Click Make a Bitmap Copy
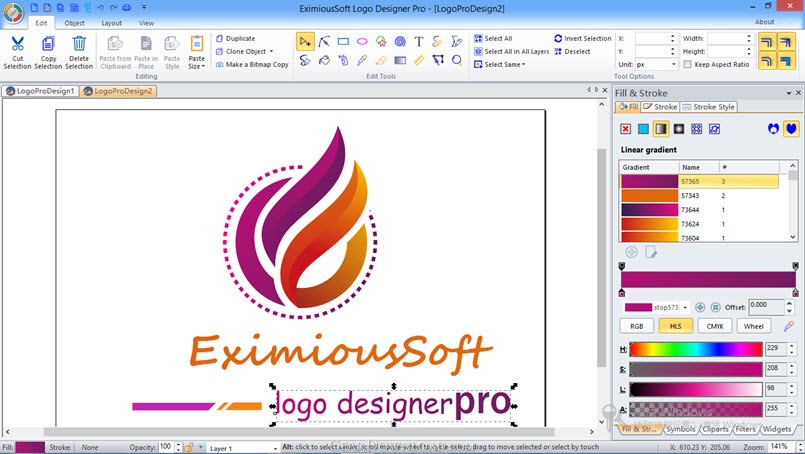This screenshot has height=454, width=805. pyautogui.click(x=252, y=65)
